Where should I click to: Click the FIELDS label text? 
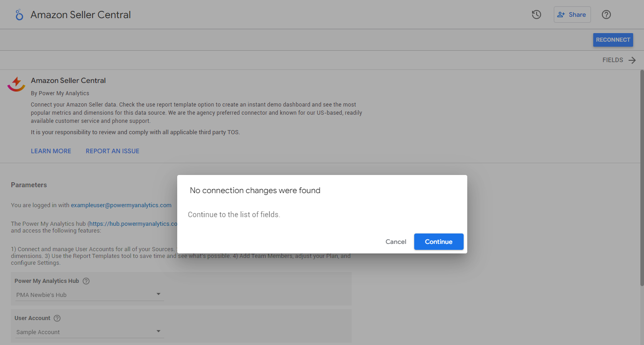[x=612, y=60]
